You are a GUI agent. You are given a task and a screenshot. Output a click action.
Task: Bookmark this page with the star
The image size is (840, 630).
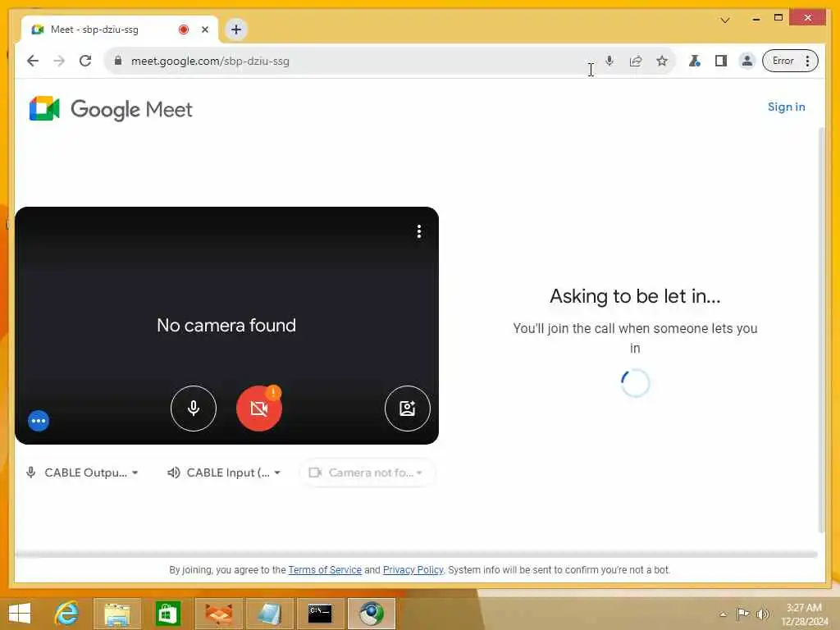pyautogui.click(x=662, y=61)
